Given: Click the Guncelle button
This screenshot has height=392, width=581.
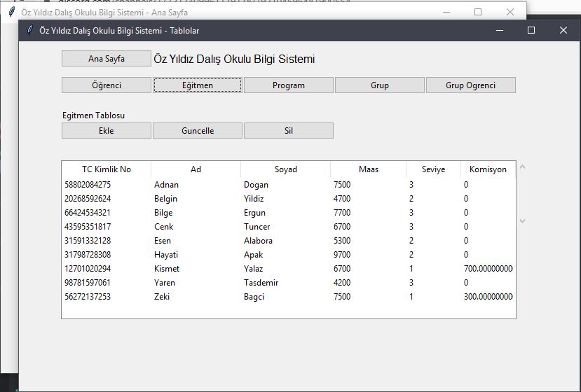Looking at the screenshot, I should point(198,131).
